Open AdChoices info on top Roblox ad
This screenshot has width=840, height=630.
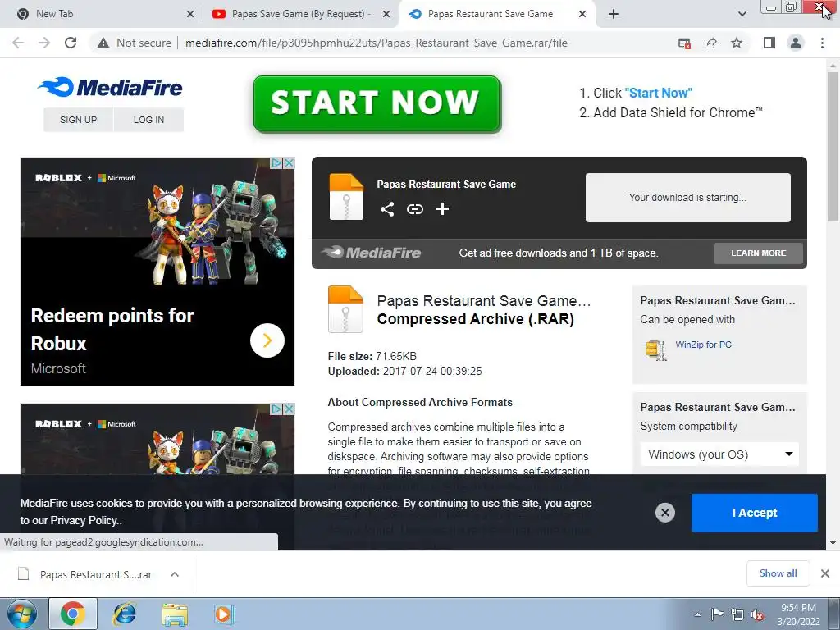pyautogui.click(x=276, y=162)
